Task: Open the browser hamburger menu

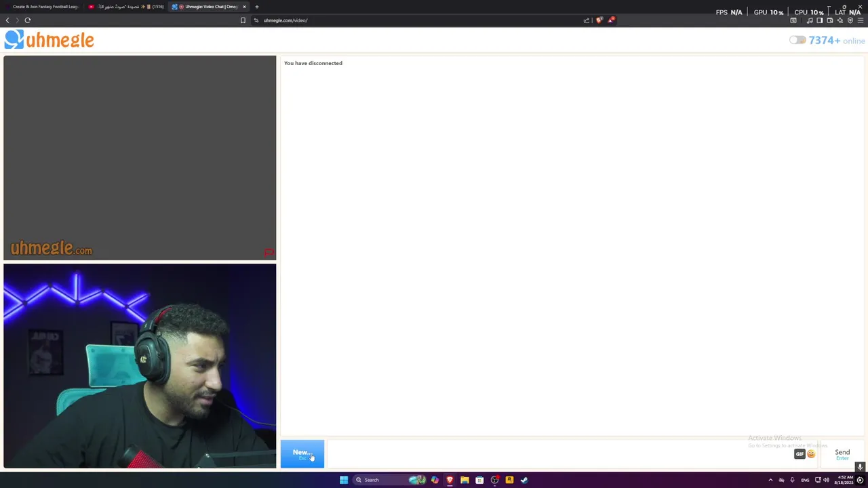Action: [861, 20]
